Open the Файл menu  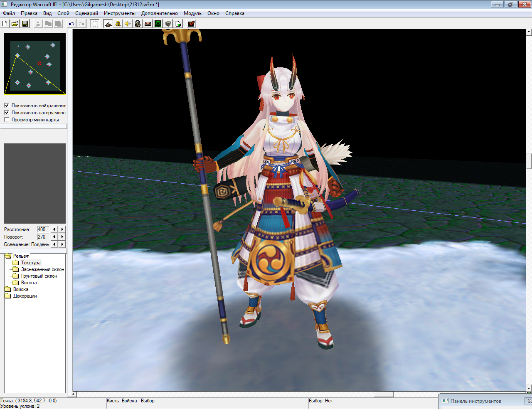(9, 13)
